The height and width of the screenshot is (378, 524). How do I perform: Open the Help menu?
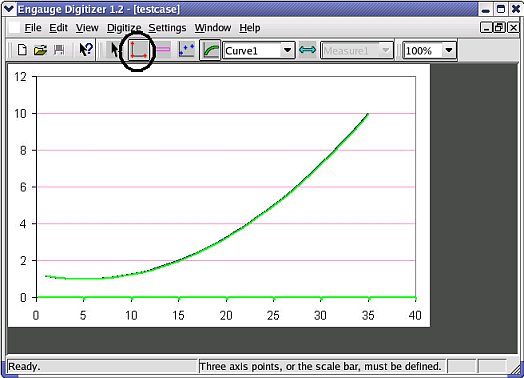click(x=250, y=28)
